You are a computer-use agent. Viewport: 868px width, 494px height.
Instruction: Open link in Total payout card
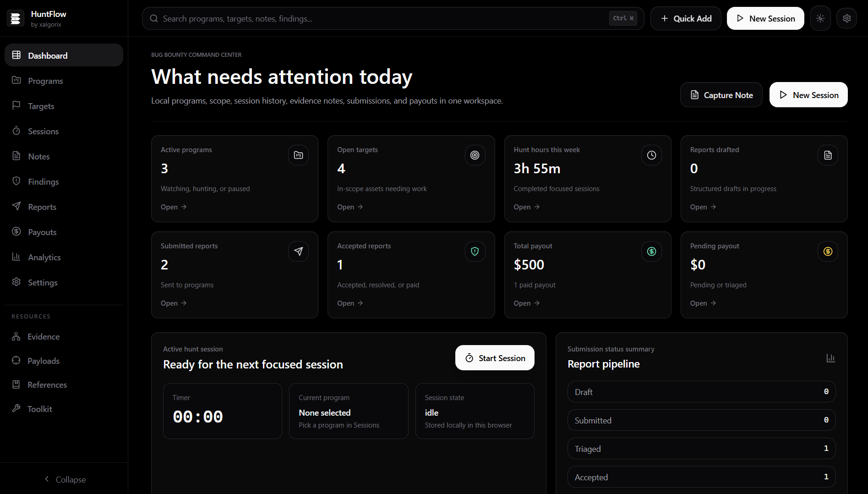point(527,303)
